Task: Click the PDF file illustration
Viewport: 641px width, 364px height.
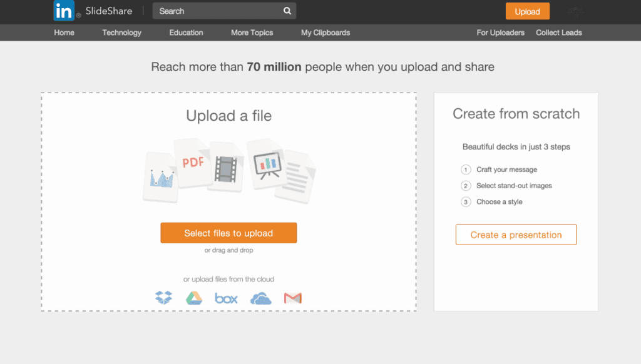Action: tap(192, 163)
